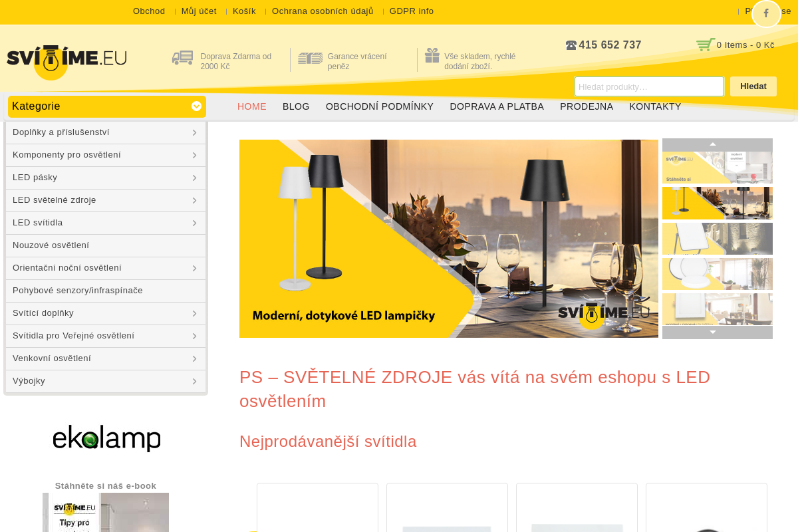Viewport: 798px width, 532px height.
Task: Click the gift box stock icon
Action: coord(432,55)
